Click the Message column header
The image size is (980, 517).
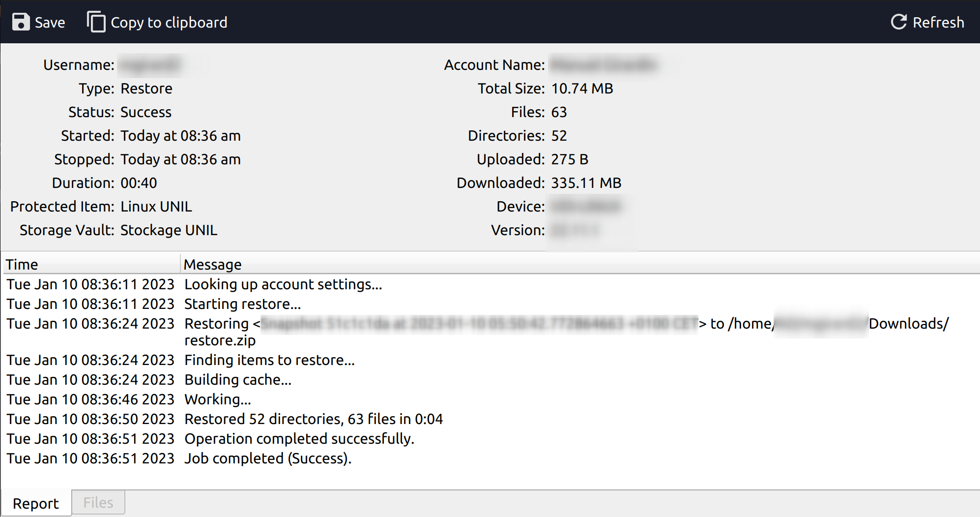[x=212, y=264]
